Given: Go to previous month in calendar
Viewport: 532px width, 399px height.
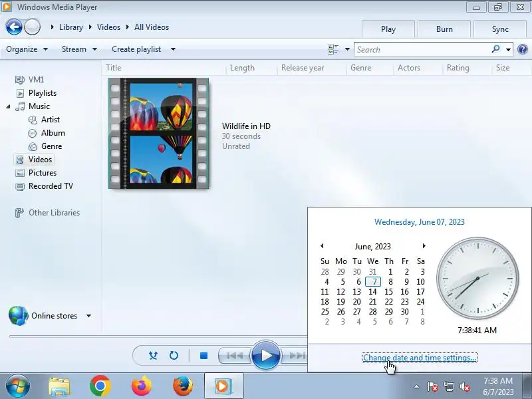Looking at the screenshot, I should click(322, 246).
